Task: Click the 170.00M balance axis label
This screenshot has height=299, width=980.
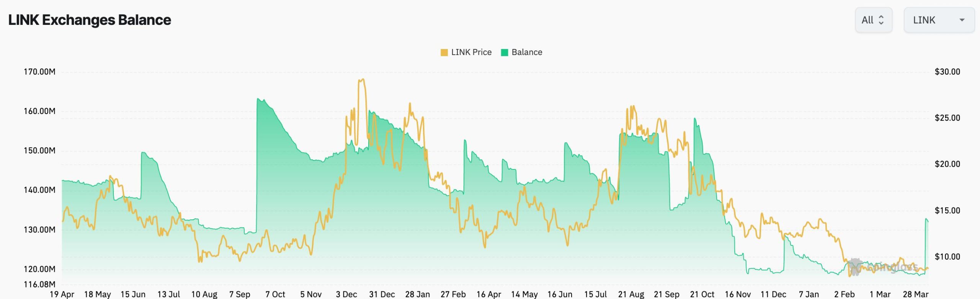Action: pos(39,72)
